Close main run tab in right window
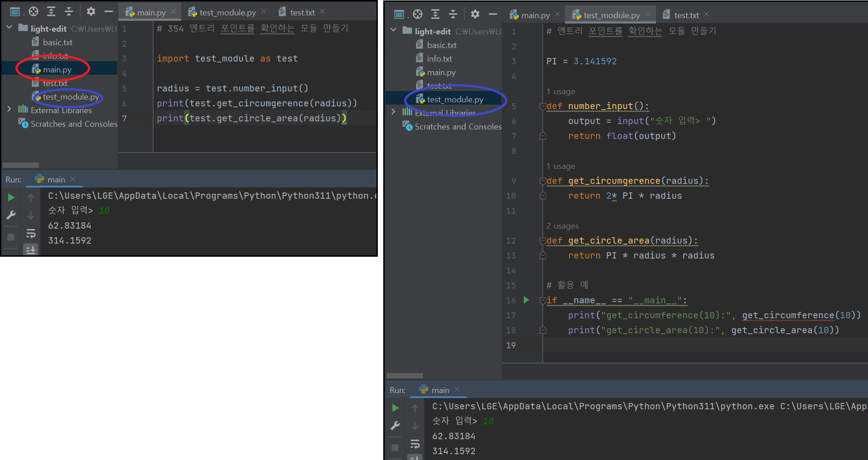 click(457, 389)
